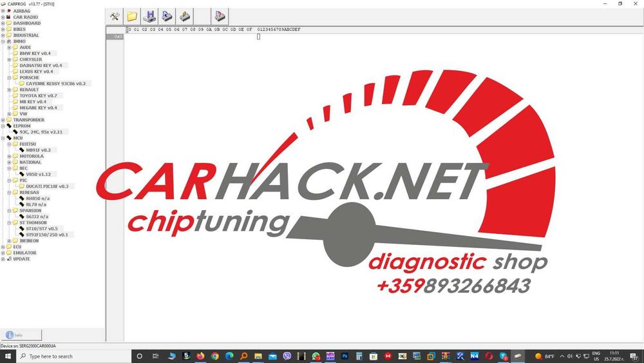Open Photoshop from the taskbar

coord(345,356)
